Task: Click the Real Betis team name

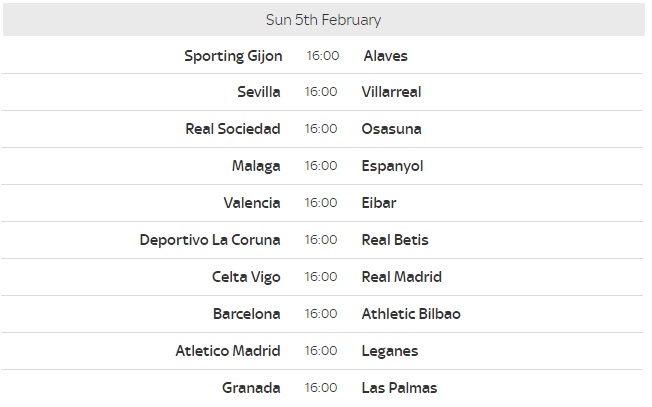Action: coord(395,240)
